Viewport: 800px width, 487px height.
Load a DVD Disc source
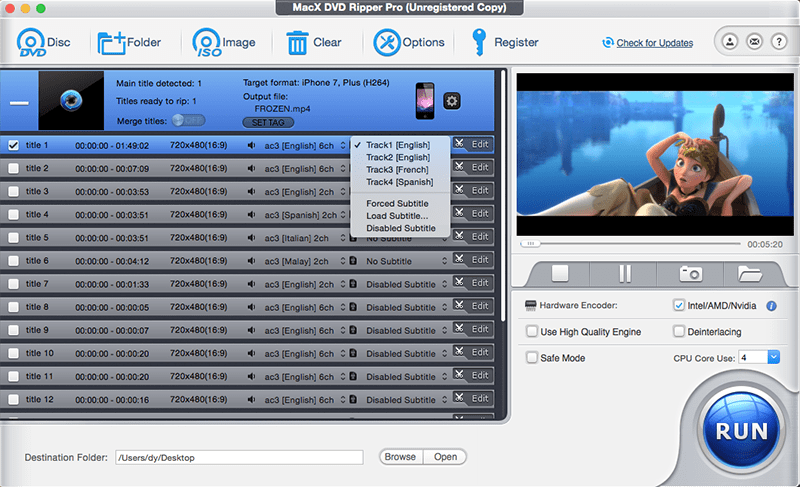(43, 42)
